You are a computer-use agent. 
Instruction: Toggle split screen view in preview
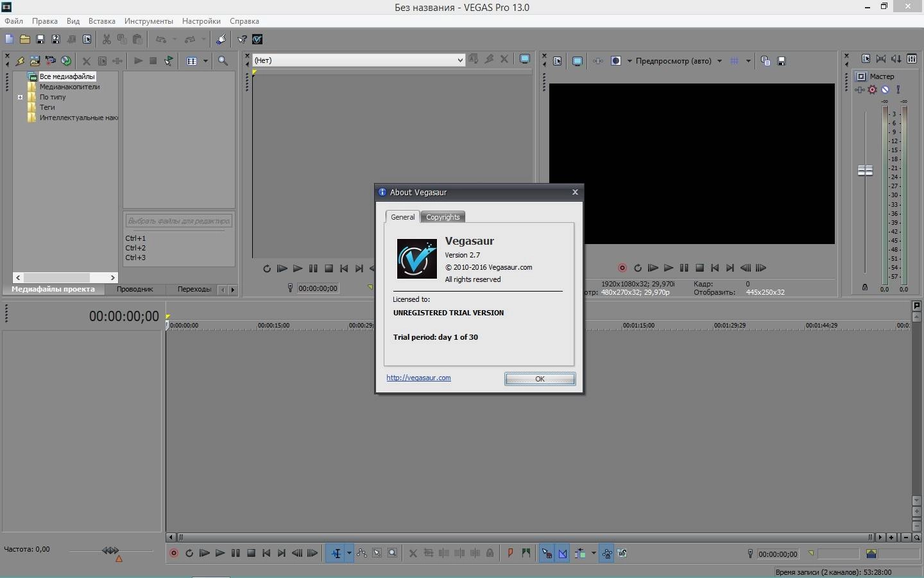616,61
